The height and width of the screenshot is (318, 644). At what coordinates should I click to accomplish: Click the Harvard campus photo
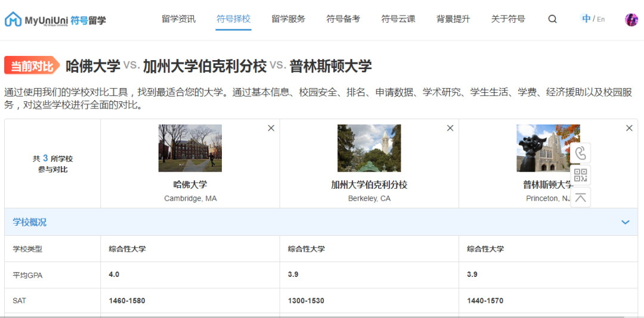tap(190, 148)
